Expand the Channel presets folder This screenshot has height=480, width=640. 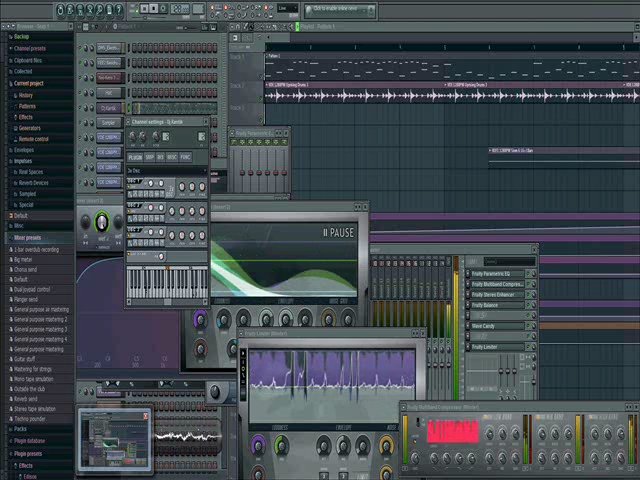click(29, 49)
